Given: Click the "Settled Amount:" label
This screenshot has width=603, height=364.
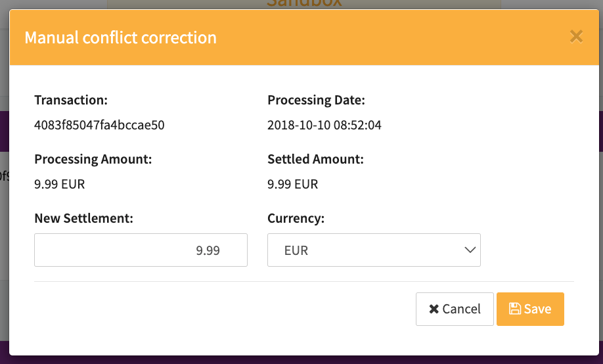Looking at the screenshot, I should (315, 159).
